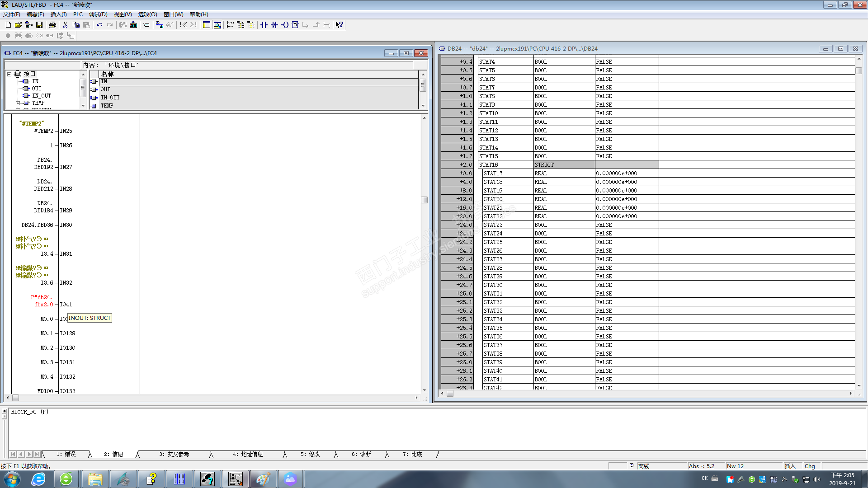
Task: Click the Save icon in toolbar
Action: [39, 25]
